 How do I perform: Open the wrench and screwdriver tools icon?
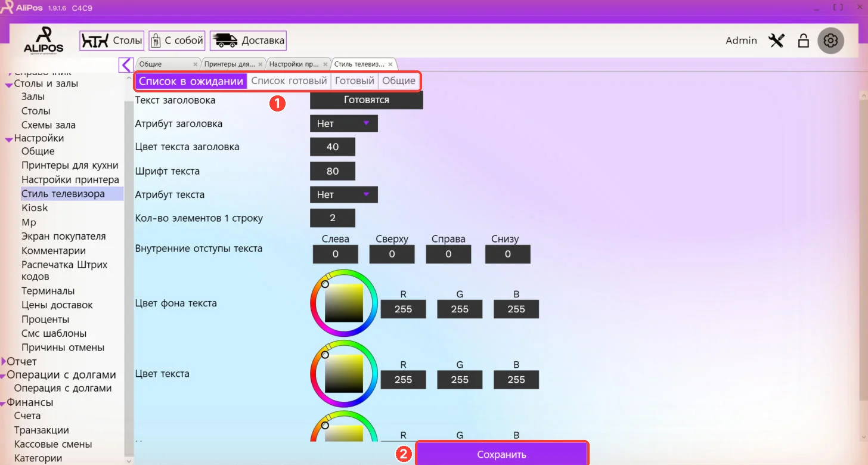pyautogui.click(x=776, y=41)
